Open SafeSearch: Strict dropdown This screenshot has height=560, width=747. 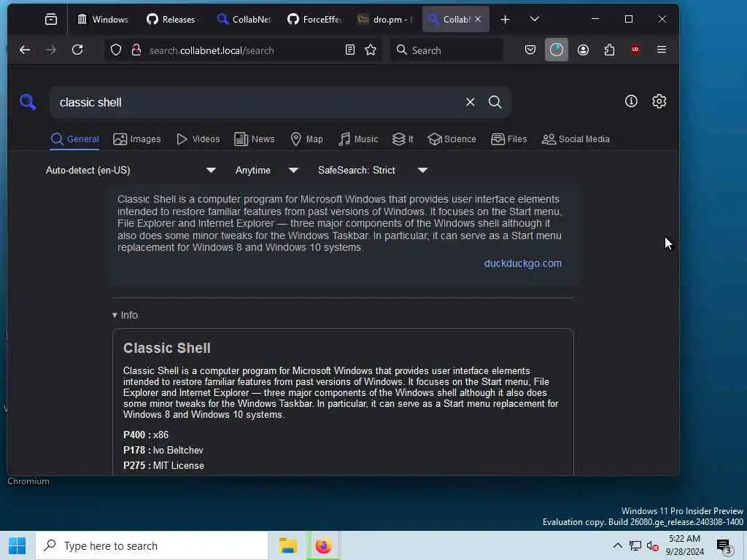tap(373, 170)
